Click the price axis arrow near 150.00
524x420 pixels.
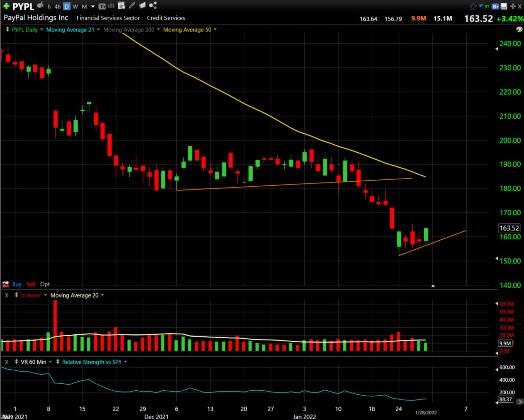click(x=497, y=258)
